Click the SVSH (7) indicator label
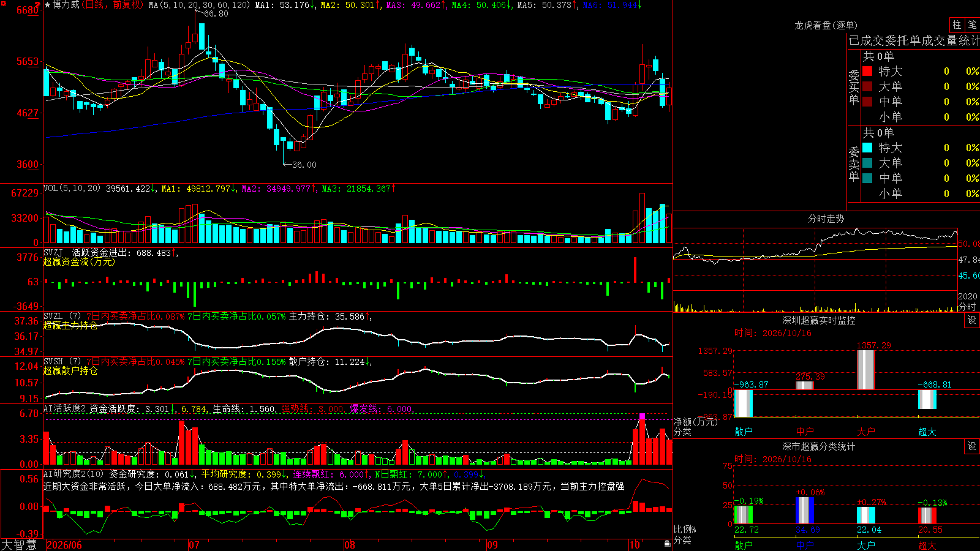The width and height of the screenshot is (980, 551). pyautogui.click(x=62, y=362)
